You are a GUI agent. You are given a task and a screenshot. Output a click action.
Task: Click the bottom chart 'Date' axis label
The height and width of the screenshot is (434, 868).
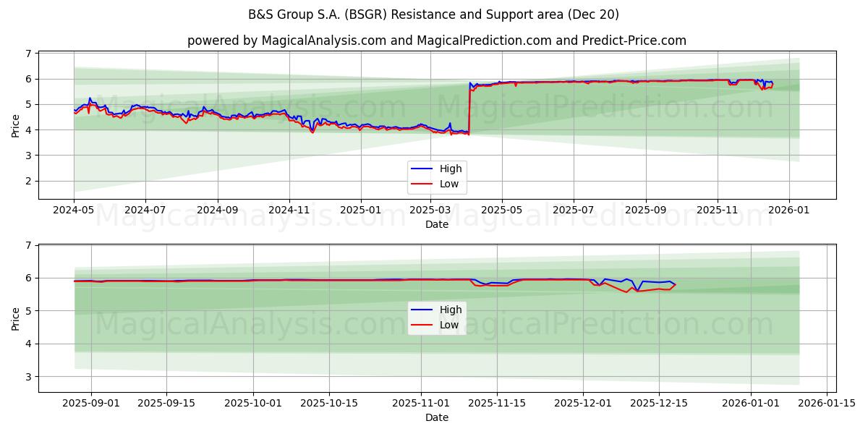pyautogui.click(x=437, y=417)
